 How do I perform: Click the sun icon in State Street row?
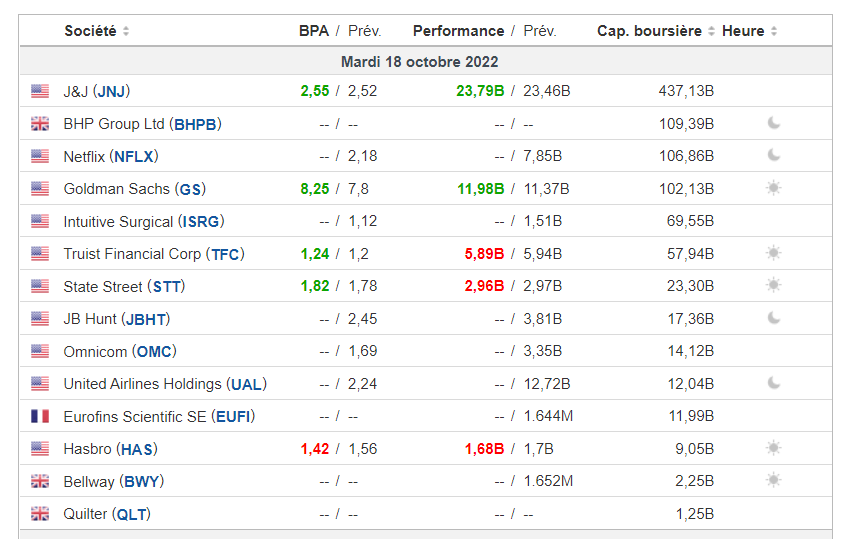[x=773, y=285]
